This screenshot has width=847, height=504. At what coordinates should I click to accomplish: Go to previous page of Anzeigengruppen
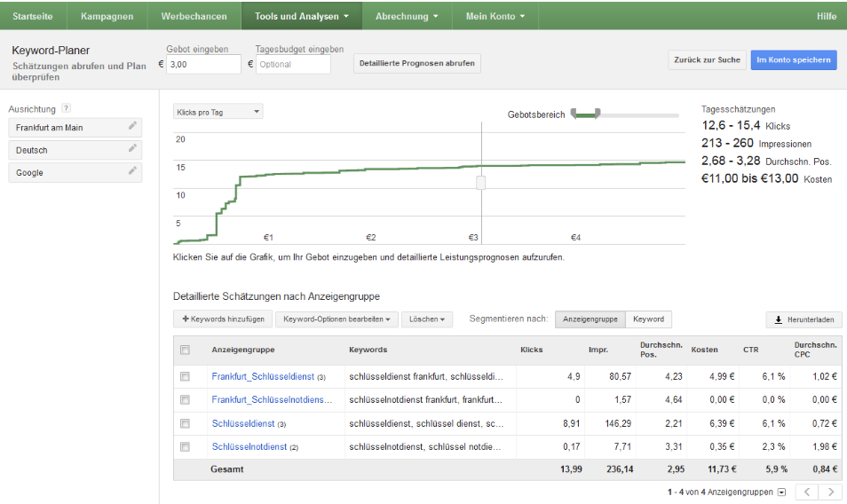(807, 492)
